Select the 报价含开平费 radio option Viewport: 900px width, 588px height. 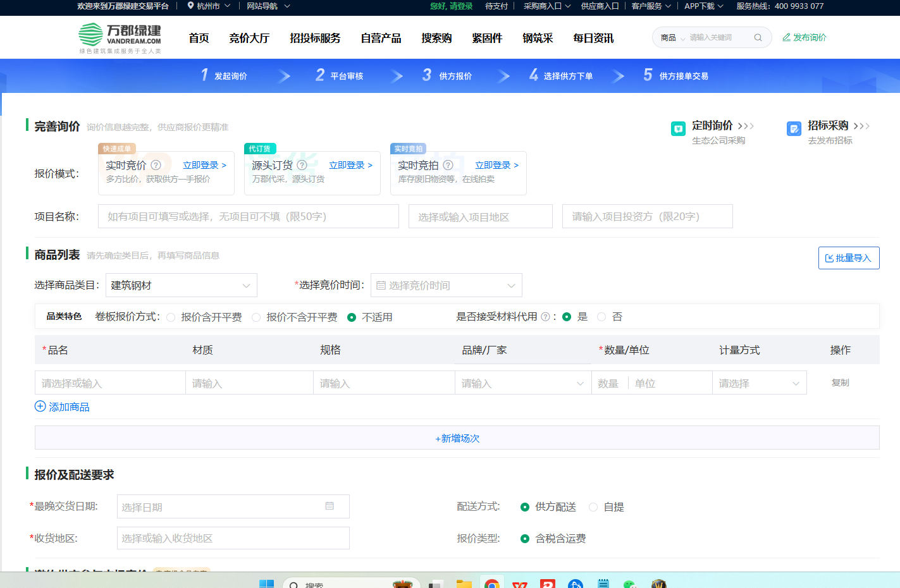click(x=171, y=317)
